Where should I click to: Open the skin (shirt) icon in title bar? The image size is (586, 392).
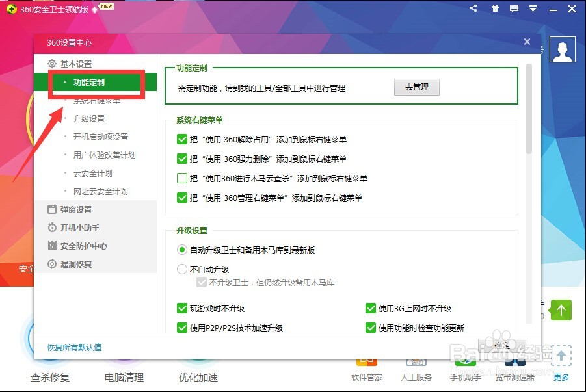click(x=495, y=8)
